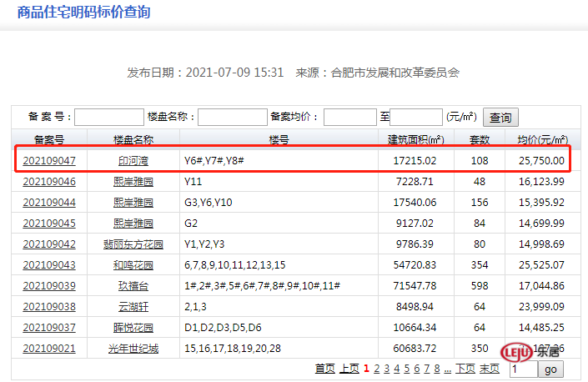Screen dimensions: 588x382
Task: Click the 17215.02 area cell
Action: (x=415, y=161)
